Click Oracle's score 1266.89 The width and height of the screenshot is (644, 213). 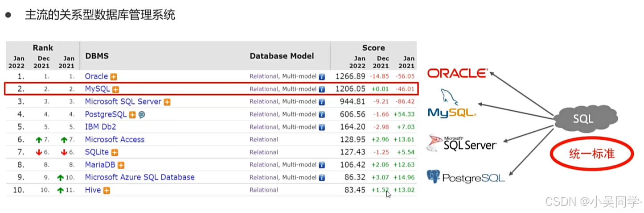click(x=350, y=76)
